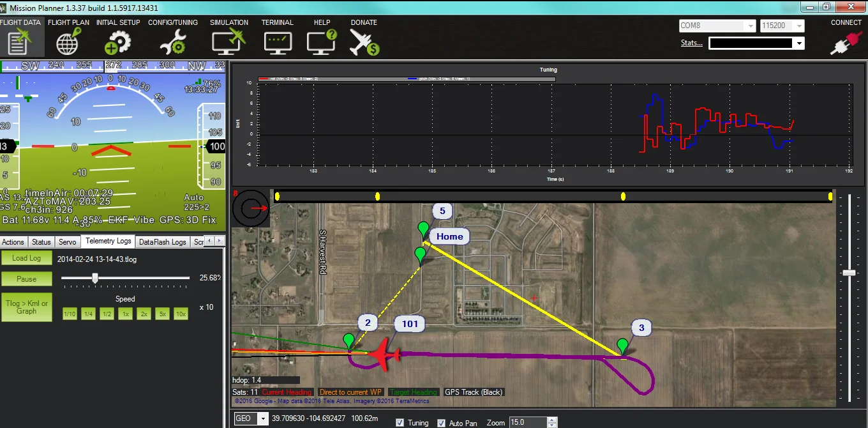Viewport: 868px width, 428px height.
Task: Open the Flight Plan globe icon
Action: (68, 42)
